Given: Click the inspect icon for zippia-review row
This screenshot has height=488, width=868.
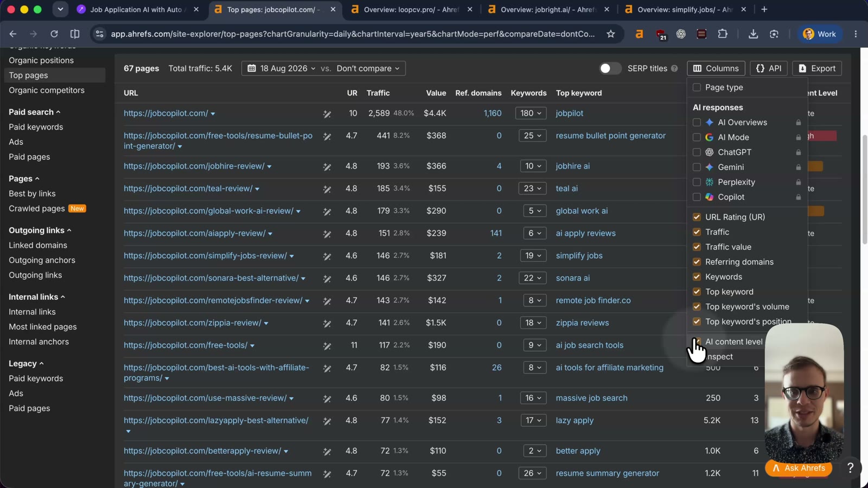Looking at the screenshot, I should point(327,324).
